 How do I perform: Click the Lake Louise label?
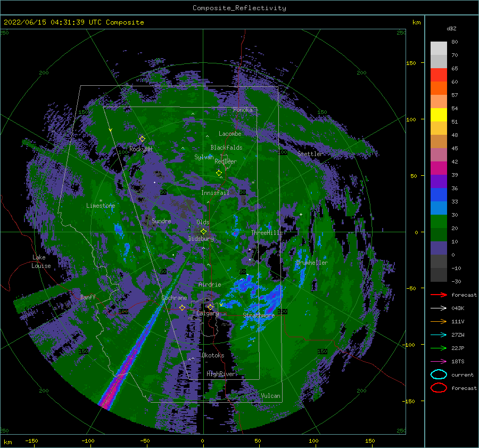(x=42, y=262)
